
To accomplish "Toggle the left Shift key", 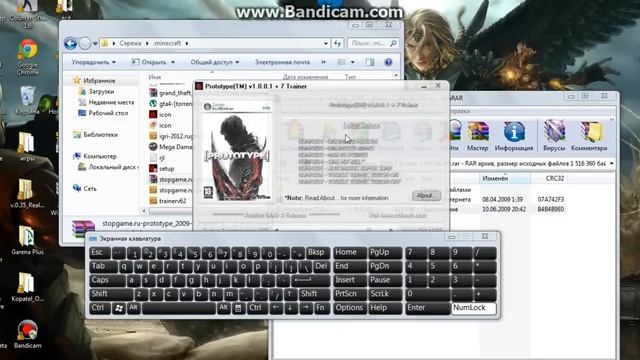I will point(111,294).
